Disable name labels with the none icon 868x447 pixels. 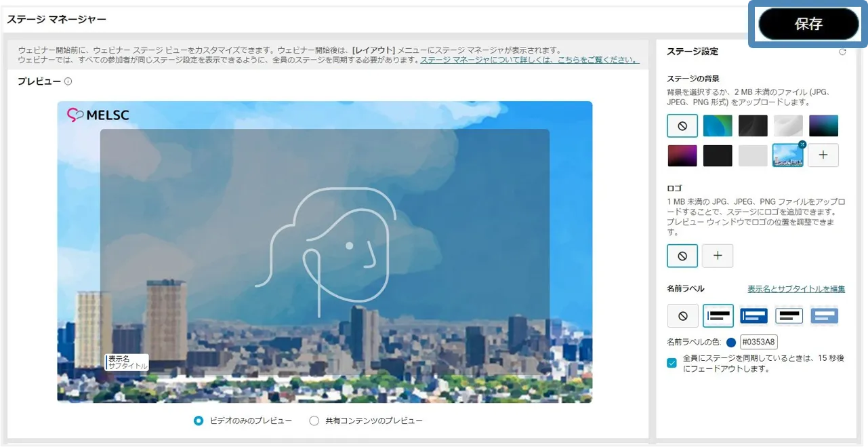[x=682, y=316]
